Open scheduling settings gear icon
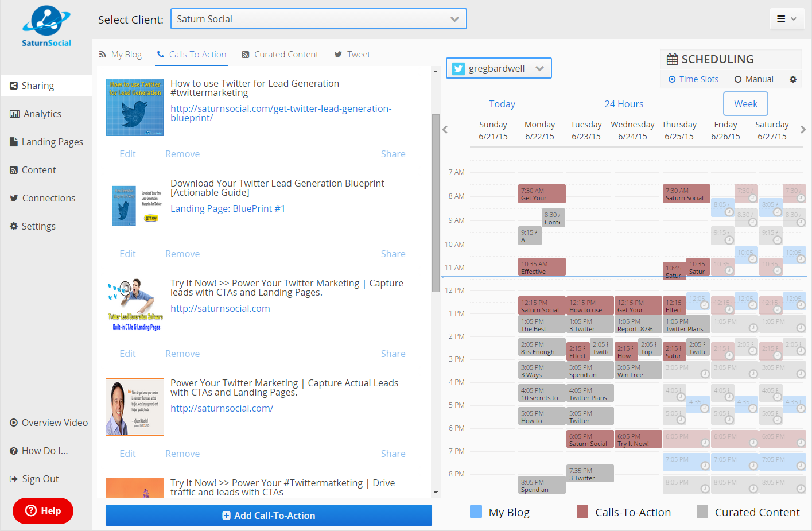The image size is (812, 531). click(793, 79)
